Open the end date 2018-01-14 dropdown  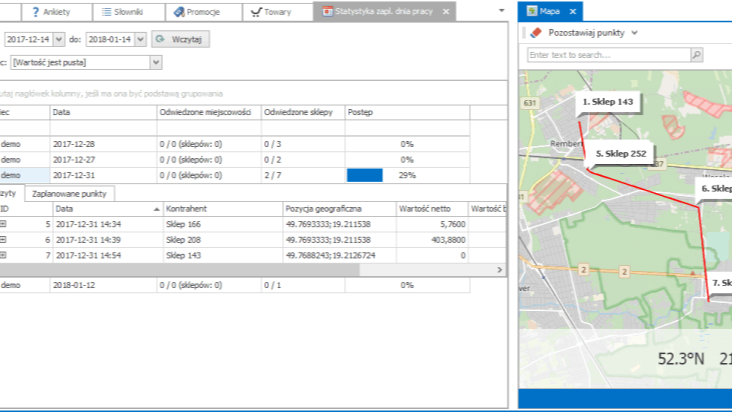click(139, 39)
